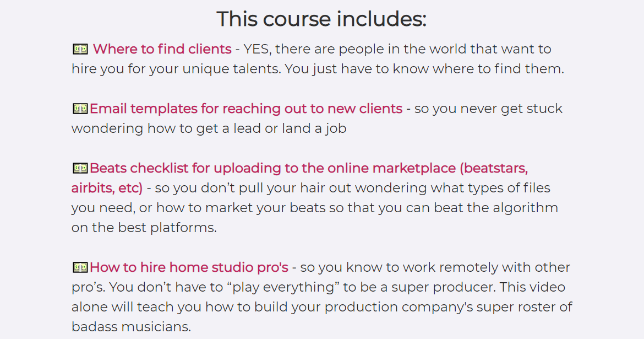
Task: Click 'on the best platforms.' text
Action: [144, 228]
